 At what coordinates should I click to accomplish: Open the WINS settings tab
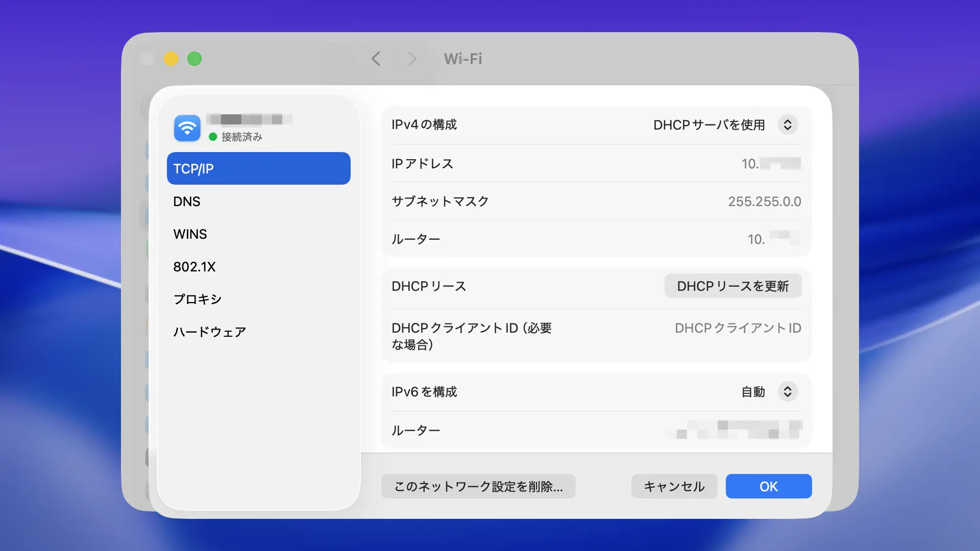[190, 234]
